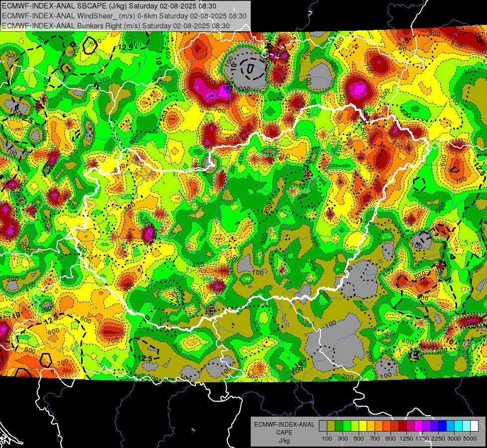
Task: Click the 100 tick label in legend
Action: coord(327,439)
